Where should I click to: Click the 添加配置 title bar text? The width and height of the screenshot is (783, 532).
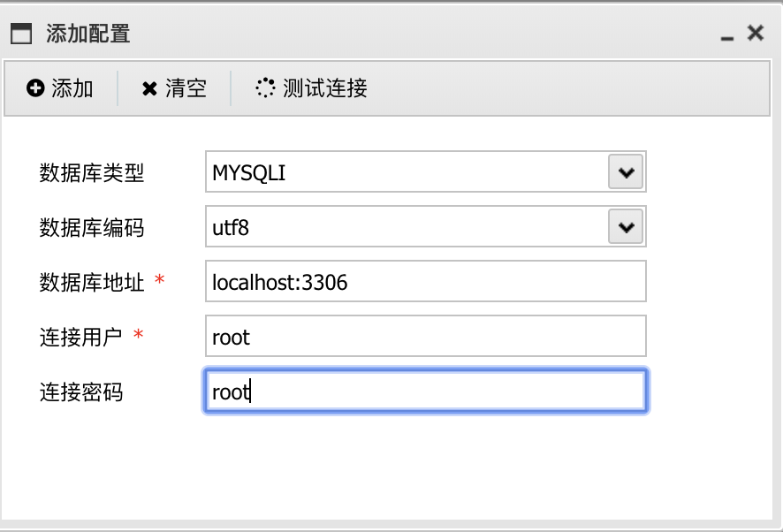click(86, 33)
